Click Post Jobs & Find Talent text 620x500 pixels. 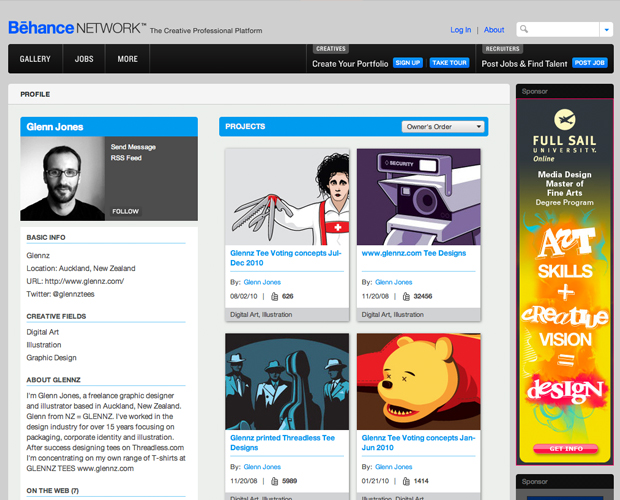524,64
